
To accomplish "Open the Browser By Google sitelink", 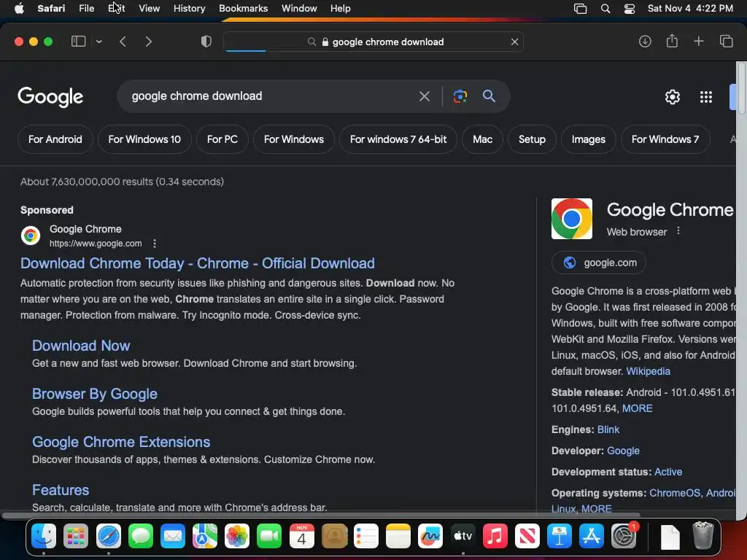I will click(95, 394).
